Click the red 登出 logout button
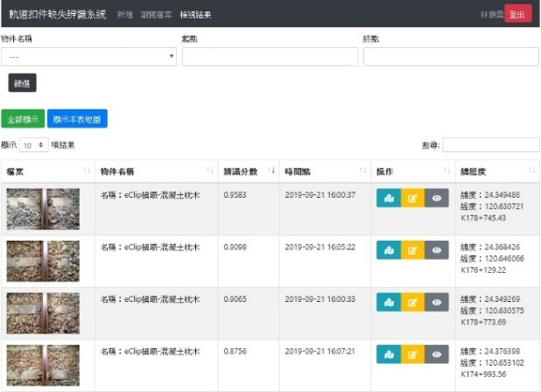 pos(517,15)
